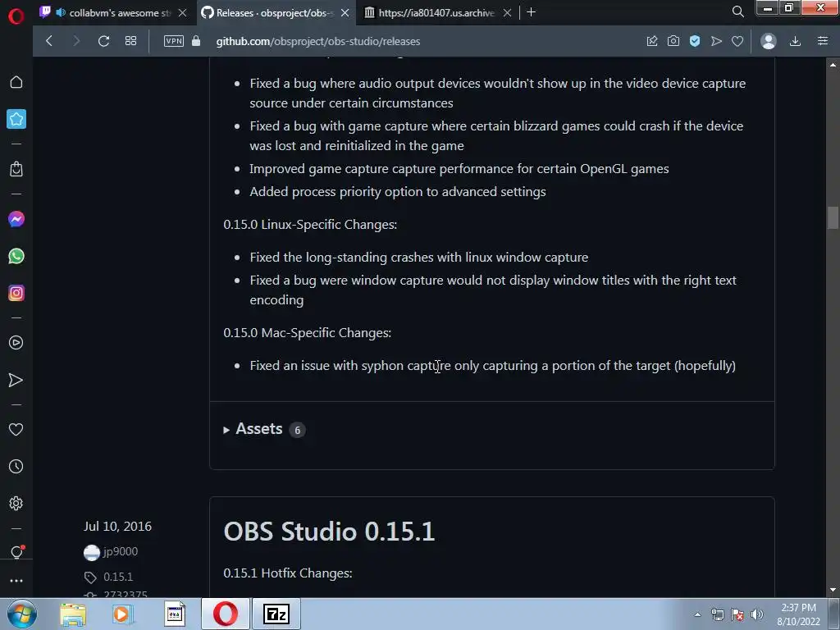This screenshot has width=840, height=630.
Task: Go back to the previous page
Action: pyautogui.click(x=49, y=41)
